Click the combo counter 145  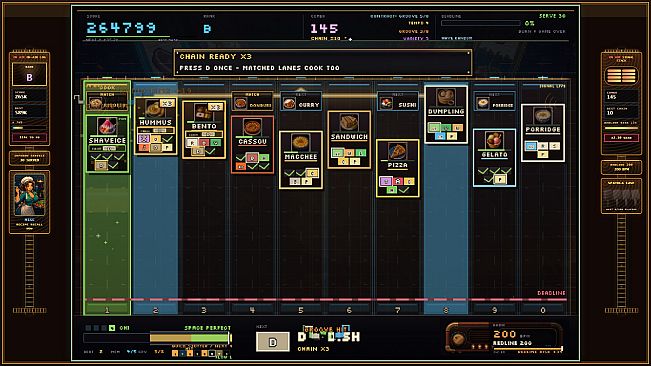[324, 29]
